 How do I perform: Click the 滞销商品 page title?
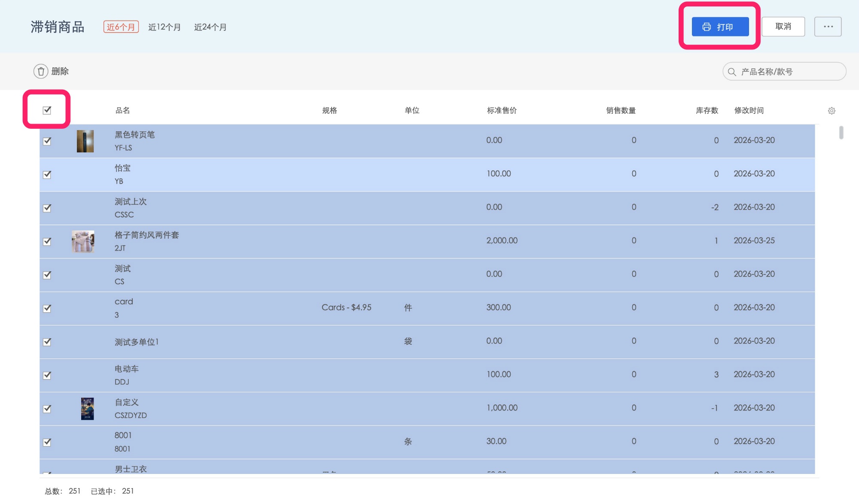tap(58, 27)
